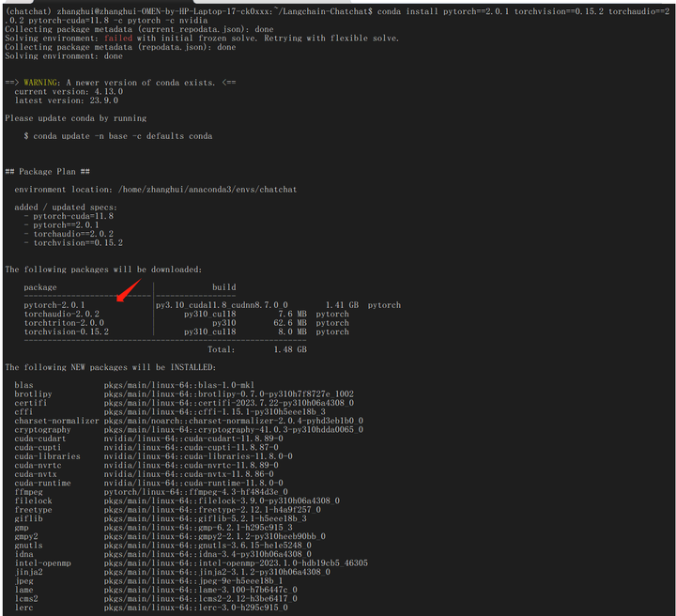Click the 'pytorch-2.0.1' package row
Viewport: 676px width, 616px height.
(x=212, y=305)
